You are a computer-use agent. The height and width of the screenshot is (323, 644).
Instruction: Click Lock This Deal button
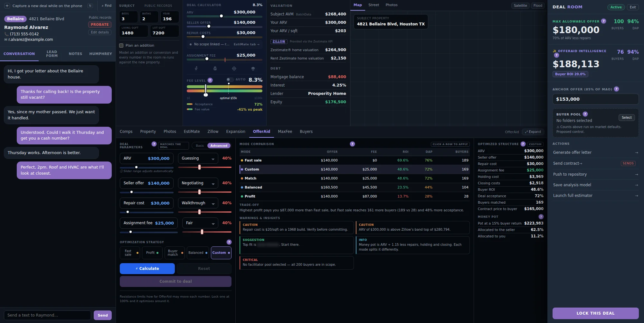point(595,313)
